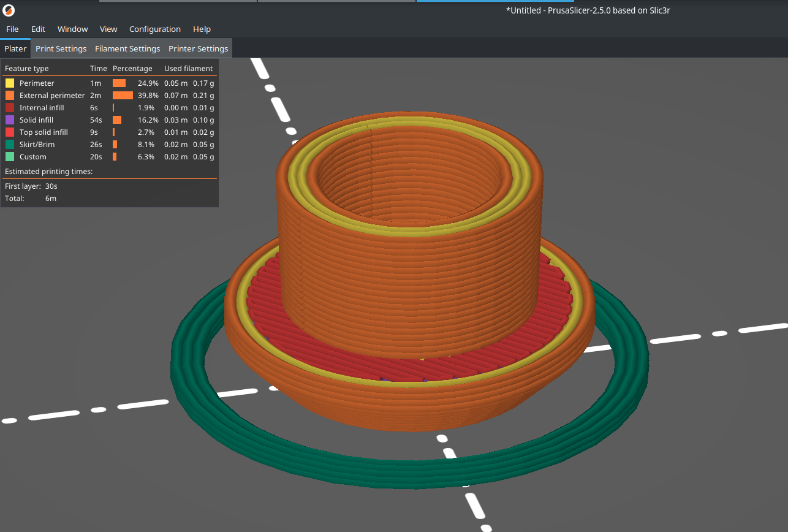
Task: Click the green Skirt/Brim legend swatch
Action: (x=10, y=145)
